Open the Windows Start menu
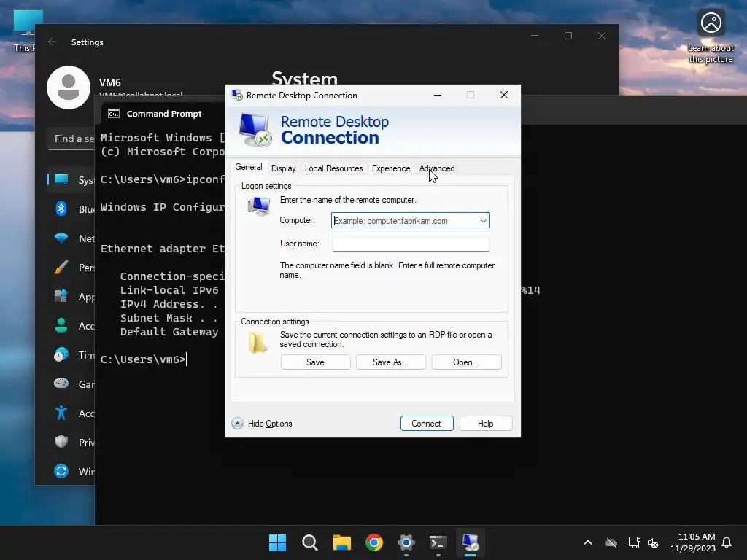Screen dimensions: 747x560 click(x=278, y=542)
